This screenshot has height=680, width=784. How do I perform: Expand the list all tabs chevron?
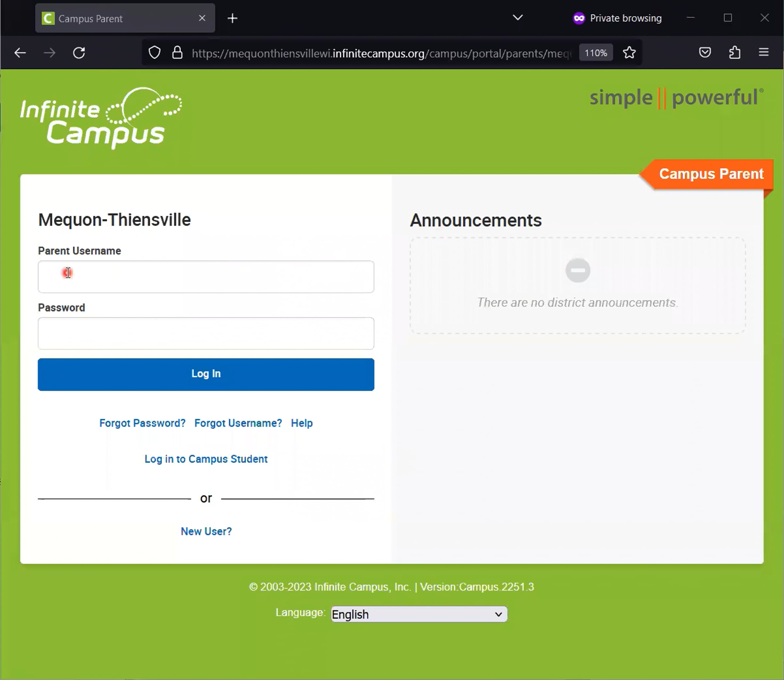click(x=517, y=18)
